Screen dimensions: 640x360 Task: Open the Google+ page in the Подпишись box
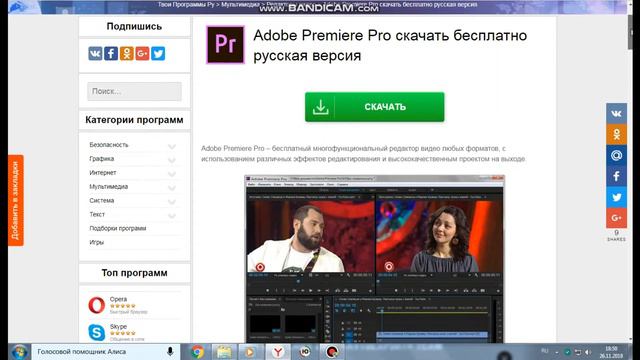click(x=142, y=53)
